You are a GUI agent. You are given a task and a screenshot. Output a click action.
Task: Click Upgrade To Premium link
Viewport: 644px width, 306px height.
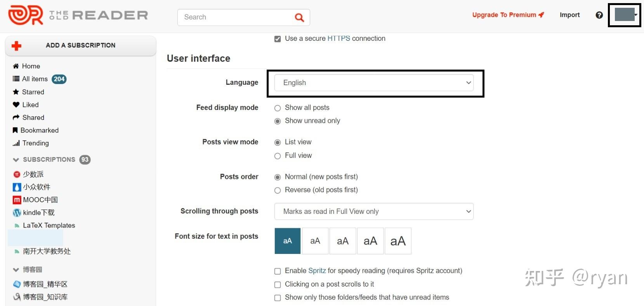coord(508,15)
